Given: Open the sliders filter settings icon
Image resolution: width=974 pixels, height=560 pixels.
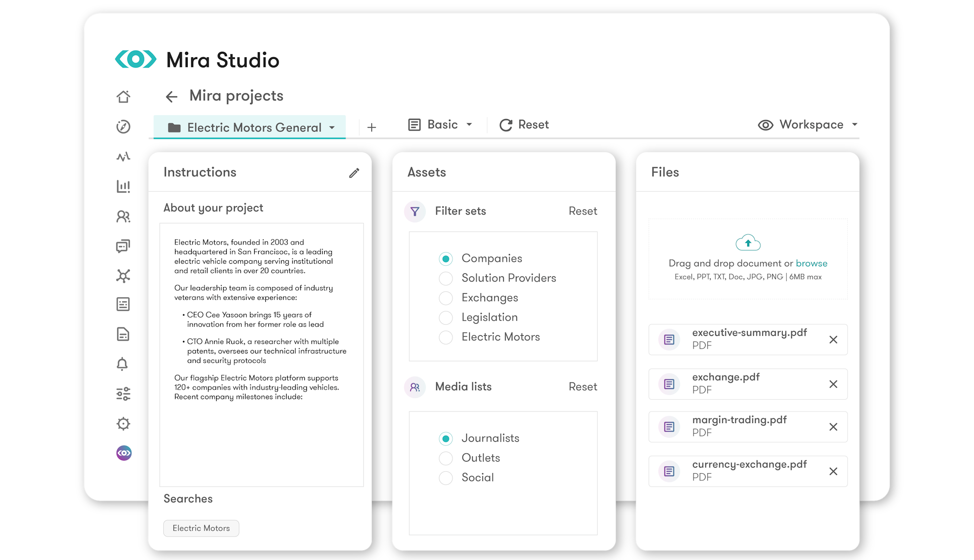Looking at the screenshot, I should (123, 394).
